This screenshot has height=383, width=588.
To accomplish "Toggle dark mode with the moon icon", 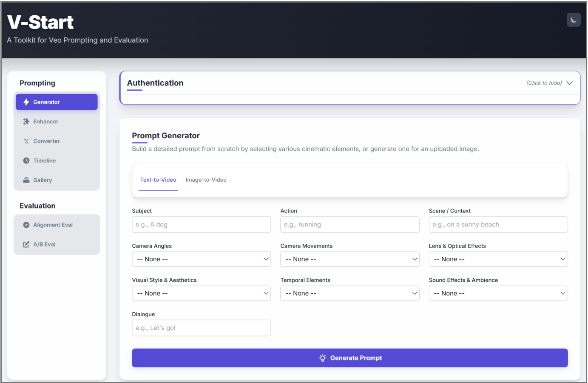I will click(574, 20).
